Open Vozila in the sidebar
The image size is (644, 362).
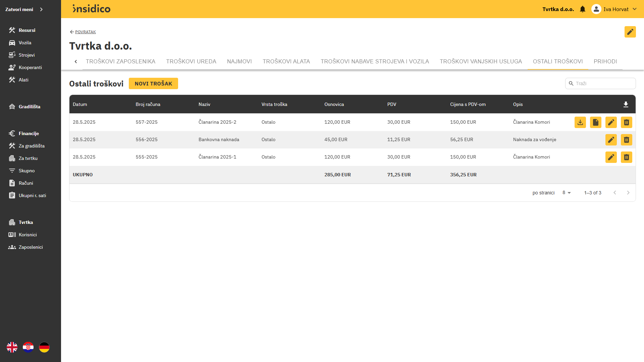[25, 43]
